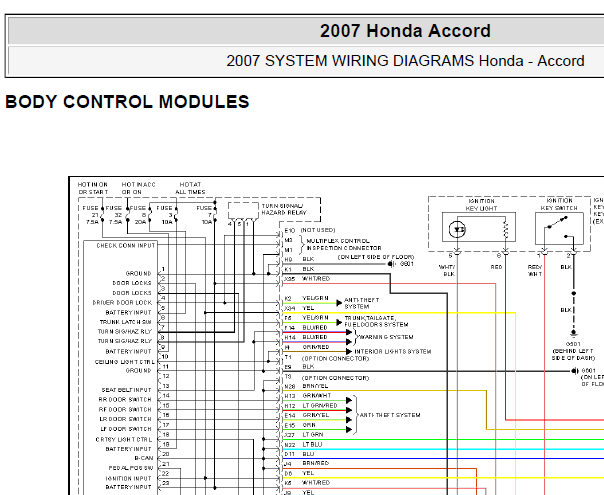
Task: Click the "(NOT USED)" note beside E10
Action: pyautogui.click(x=318, y=230)
